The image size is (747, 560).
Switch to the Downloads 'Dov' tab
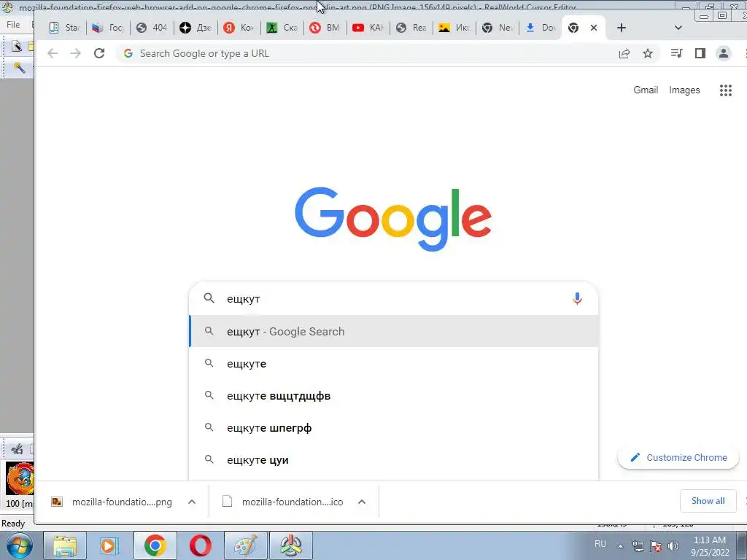pyautogui.click(x=541, y=28)
